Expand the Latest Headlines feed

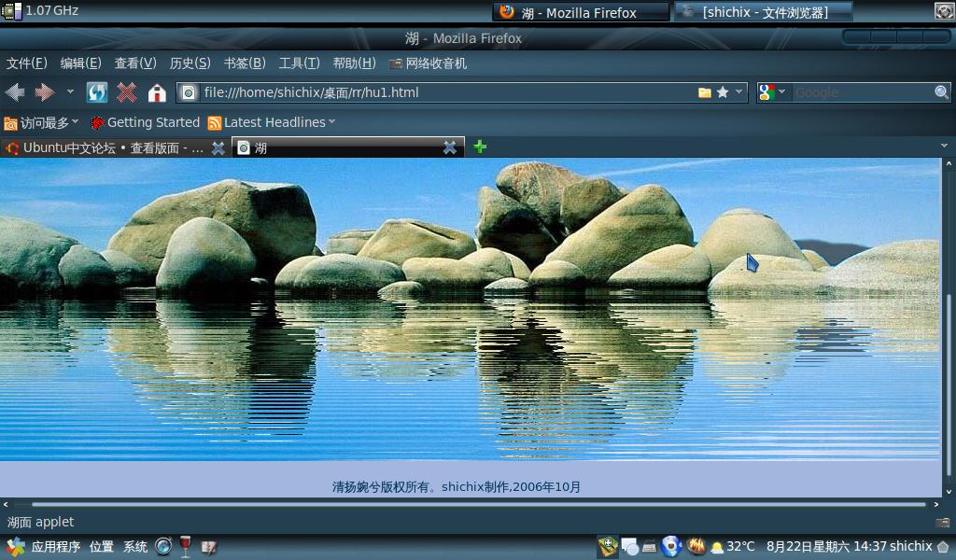272,122
